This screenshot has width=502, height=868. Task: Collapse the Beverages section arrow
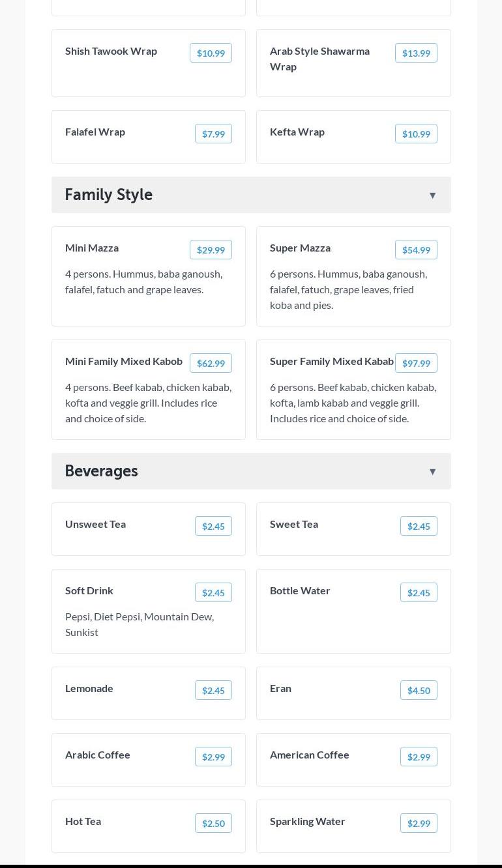(x=432, y=472)
